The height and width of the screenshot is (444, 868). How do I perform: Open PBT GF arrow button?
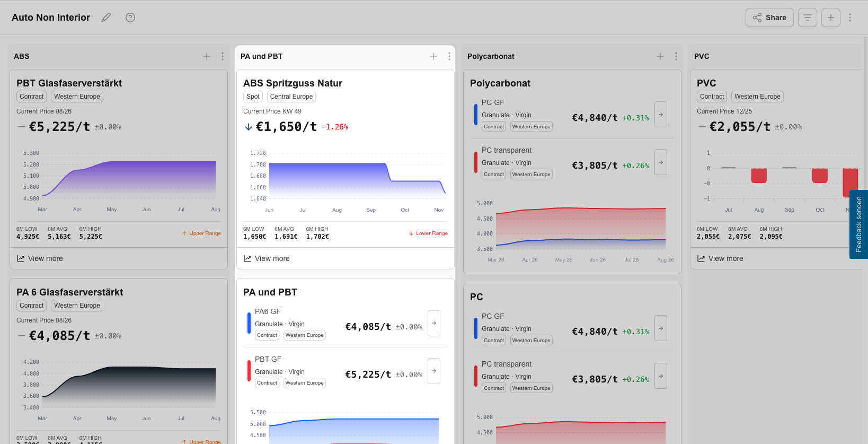(434, 371)
